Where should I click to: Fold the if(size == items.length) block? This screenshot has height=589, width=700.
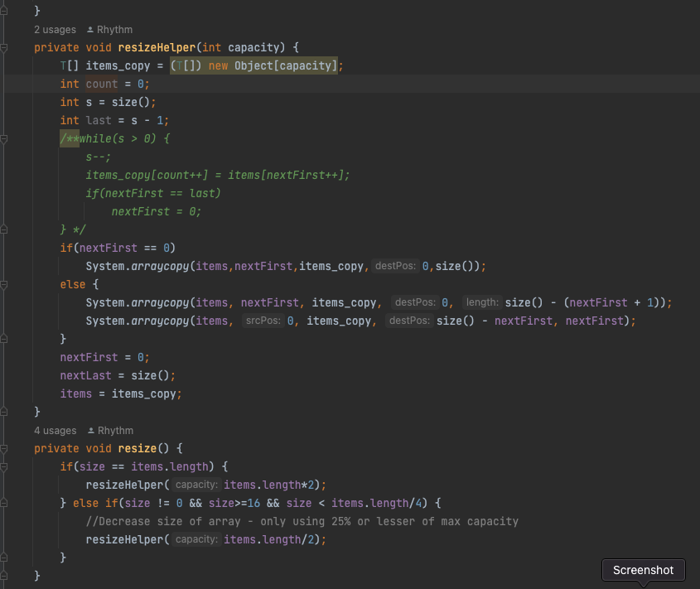4,466
